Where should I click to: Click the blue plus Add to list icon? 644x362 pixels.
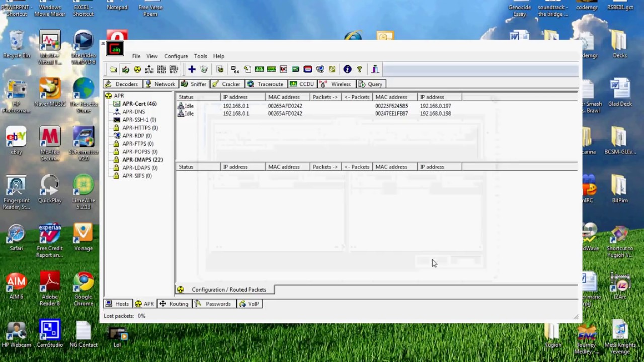click(x=192, y=69)
